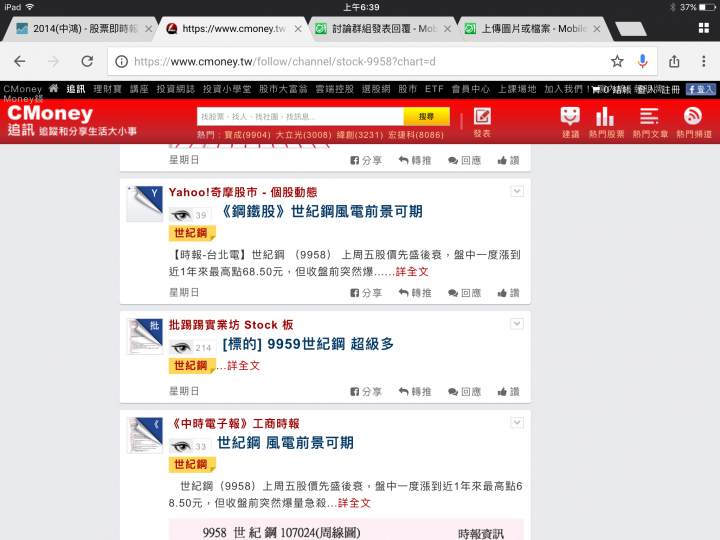720x540 pixels.
Task: Share the 批踢踢 post via 分享
Action: coord(366,392)
